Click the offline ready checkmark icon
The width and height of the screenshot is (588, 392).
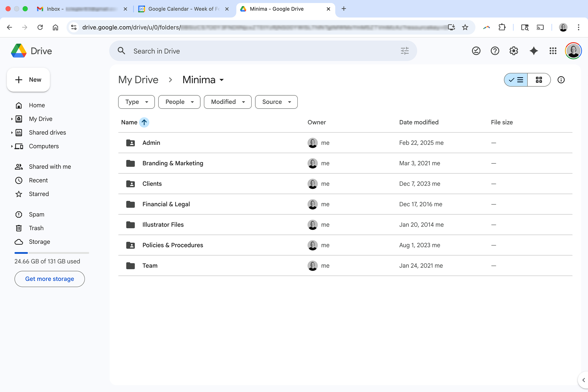(x=476, y=51)
